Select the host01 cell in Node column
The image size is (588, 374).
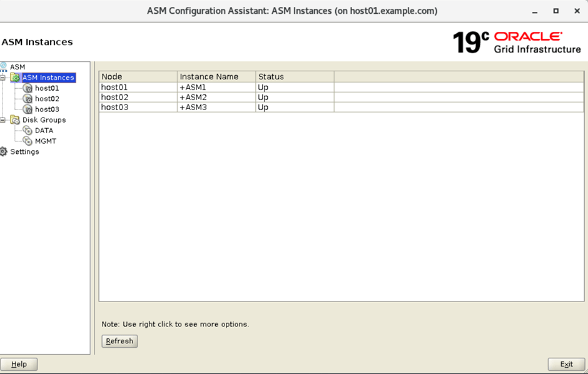138,87
